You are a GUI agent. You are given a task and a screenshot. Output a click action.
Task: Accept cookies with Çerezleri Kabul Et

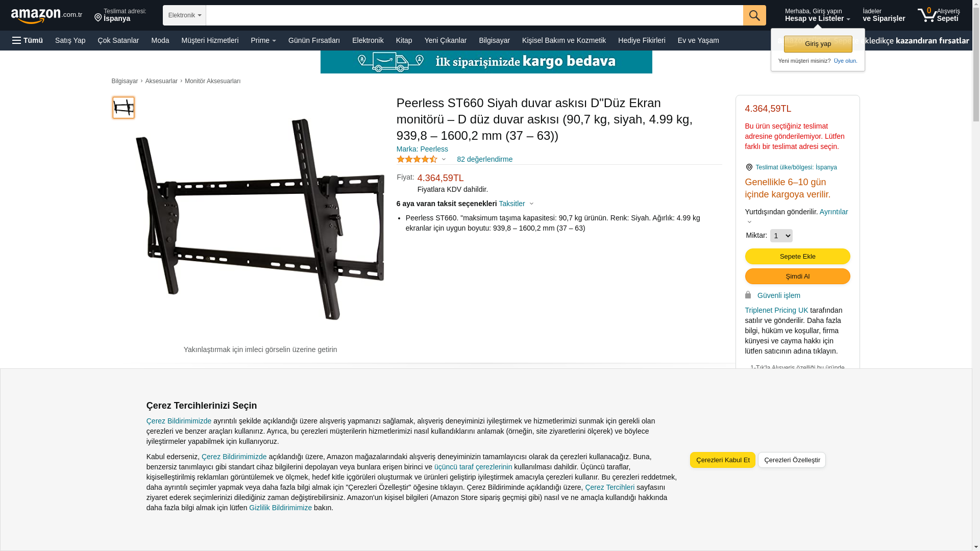click(722, 460)
